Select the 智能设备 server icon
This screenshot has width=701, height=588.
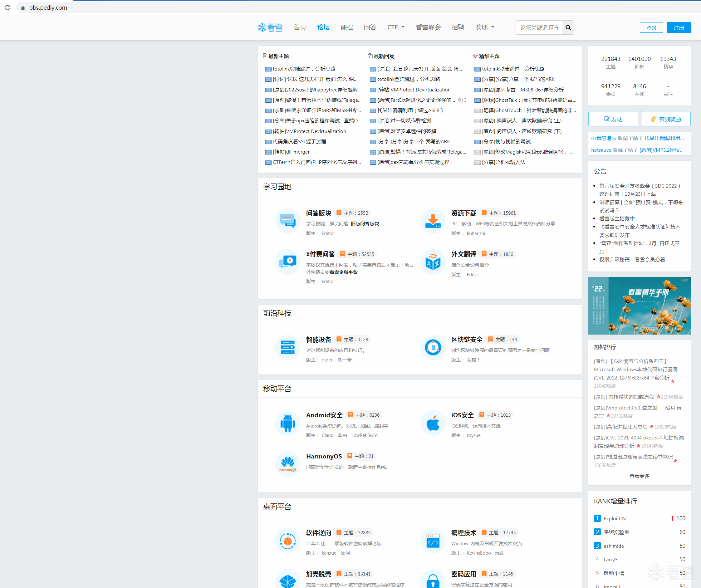pyautogui.click(x=287, y=347)
